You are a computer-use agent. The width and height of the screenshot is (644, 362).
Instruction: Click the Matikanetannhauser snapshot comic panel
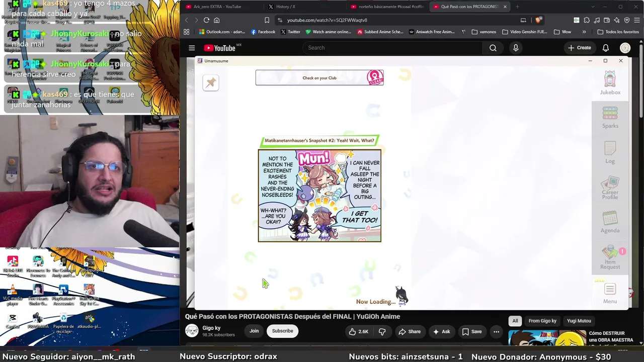pos(319,196)
